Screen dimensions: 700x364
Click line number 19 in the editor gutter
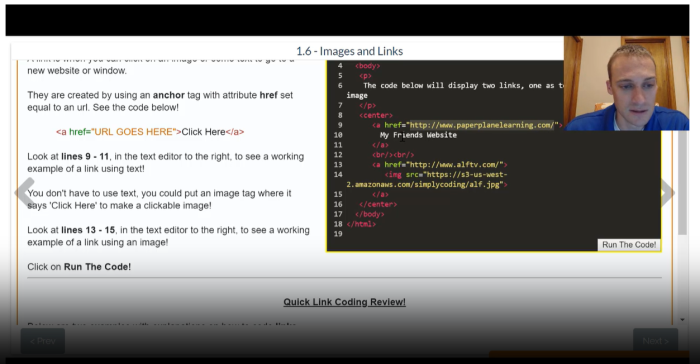pyautogui.click(x=338, y=234)
